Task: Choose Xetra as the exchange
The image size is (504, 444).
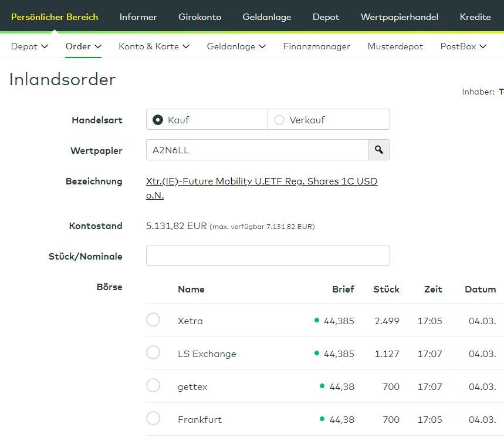Action: pyautogui.click(x=153, y=320)
